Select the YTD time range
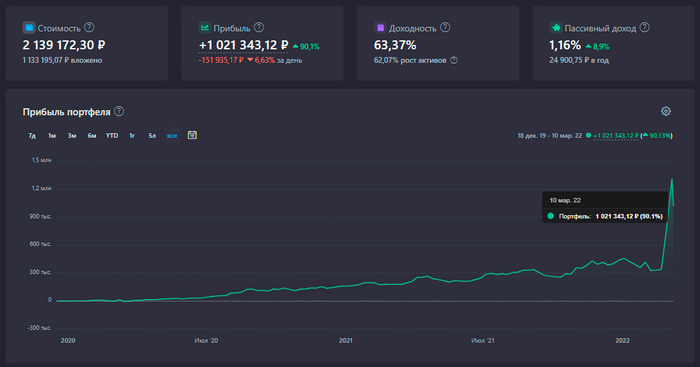Screen dimensions: 700x367 click(x=112, y=136)
